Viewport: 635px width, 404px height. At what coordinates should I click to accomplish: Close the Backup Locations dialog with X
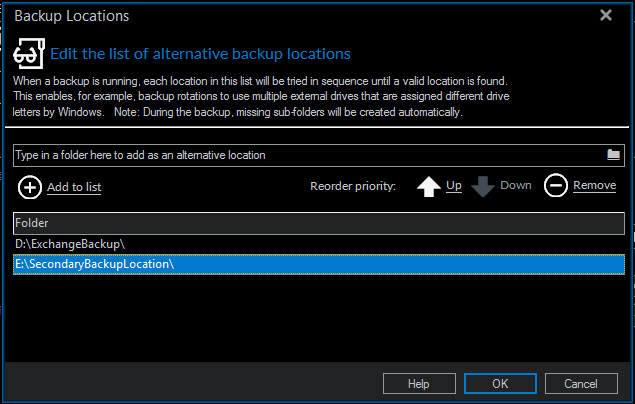point(605,15)
